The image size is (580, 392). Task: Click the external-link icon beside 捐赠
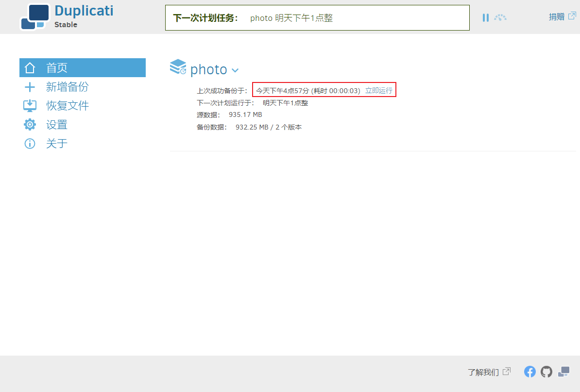[x=572, y=16]
